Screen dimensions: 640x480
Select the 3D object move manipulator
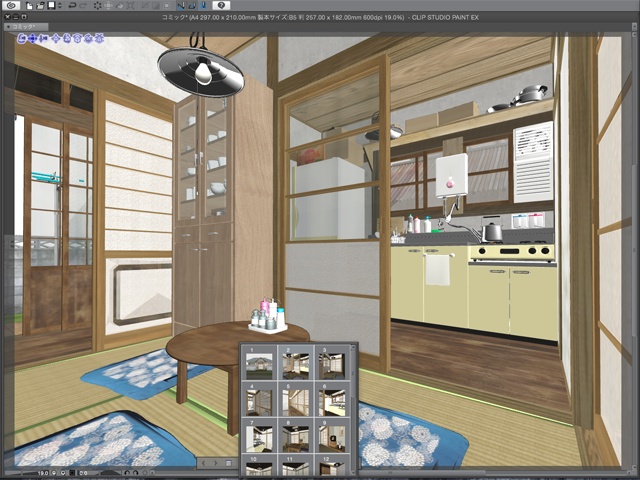coord(56,38)
